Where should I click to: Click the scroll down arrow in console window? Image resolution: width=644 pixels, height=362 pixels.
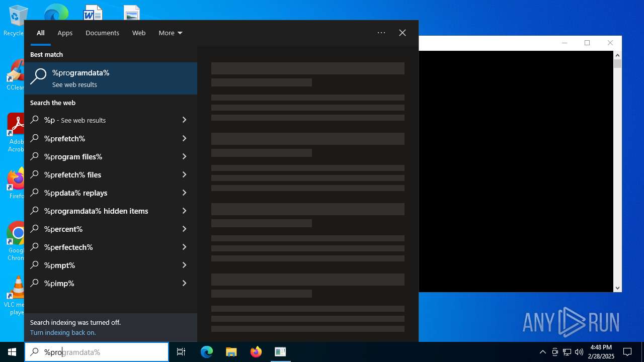pos(618,288)
